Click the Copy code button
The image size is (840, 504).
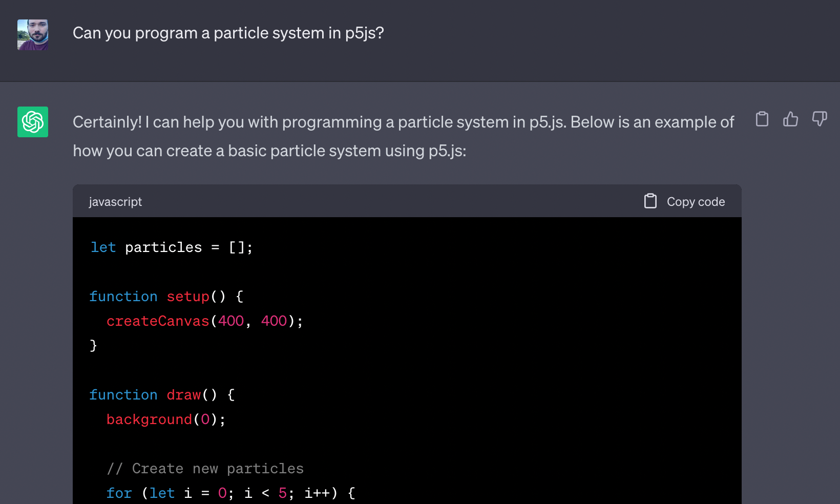click(x=684, y=201)
